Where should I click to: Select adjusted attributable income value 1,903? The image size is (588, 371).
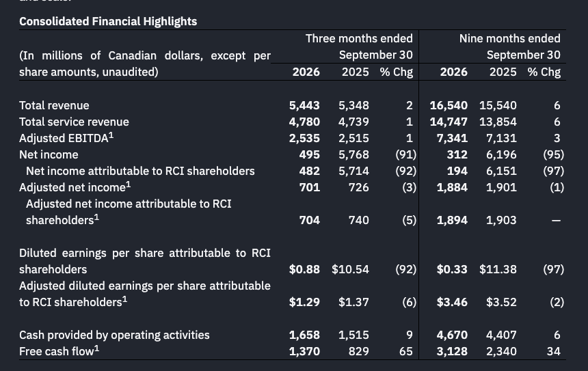[x=501, y=221]
